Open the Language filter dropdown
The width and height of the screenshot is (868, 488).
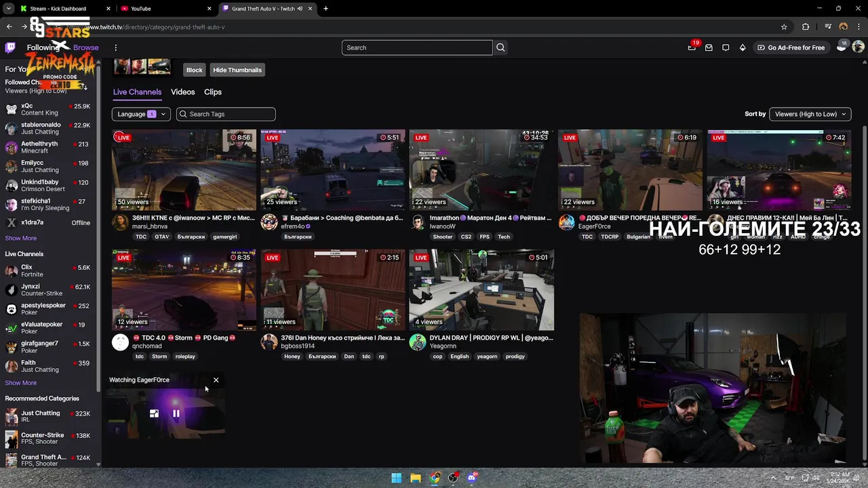pyautogui.click(x=141, y=114)
